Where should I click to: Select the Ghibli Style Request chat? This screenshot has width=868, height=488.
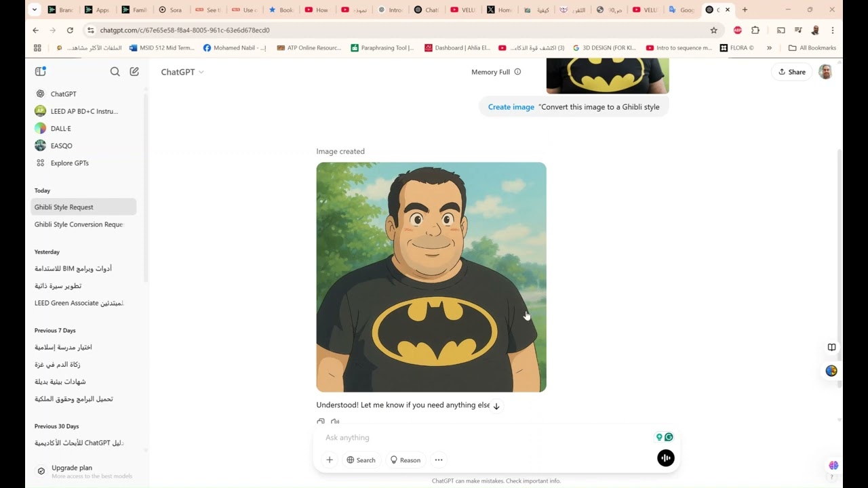tap(84, 207)
